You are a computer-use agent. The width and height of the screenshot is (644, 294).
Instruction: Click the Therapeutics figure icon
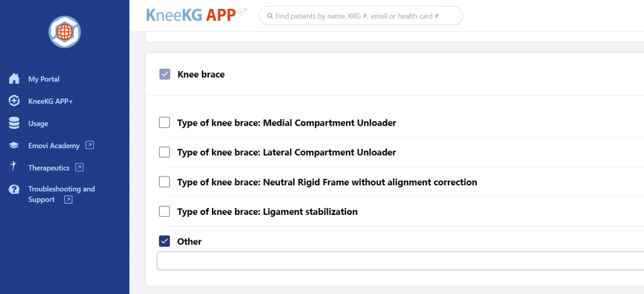(14, 166)
